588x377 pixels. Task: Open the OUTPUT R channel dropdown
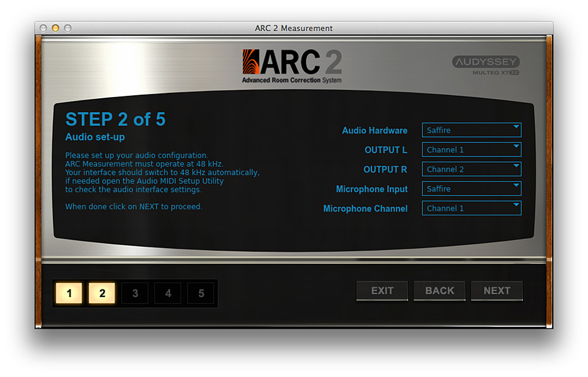472,169
